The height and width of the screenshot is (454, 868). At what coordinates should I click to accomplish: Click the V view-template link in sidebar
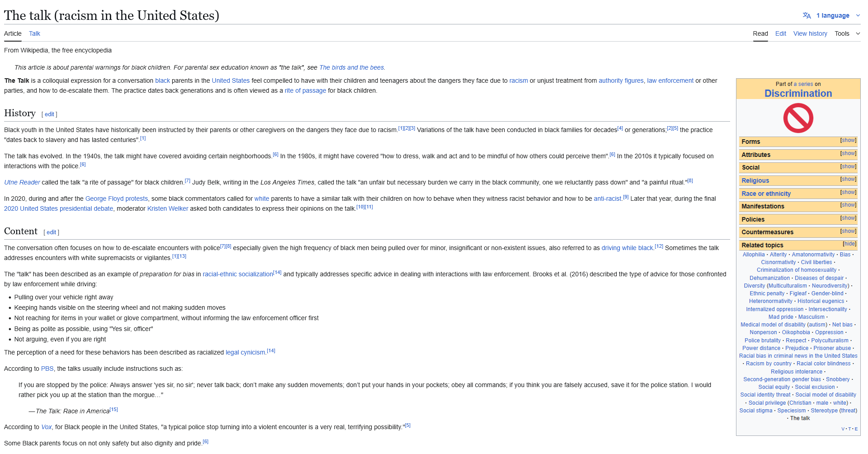coord(843,429)
